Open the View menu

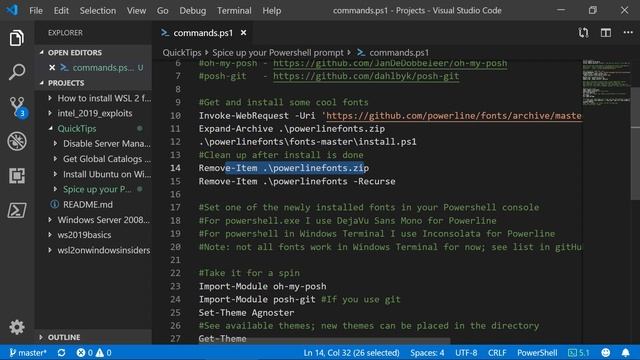tap(136, 11)
